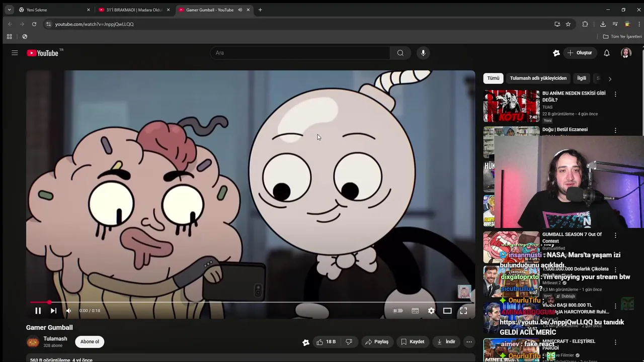Viewport: 644px width, 362px height.
Task: Open the Chrome three-dot menu
Action: click(639, 24)
